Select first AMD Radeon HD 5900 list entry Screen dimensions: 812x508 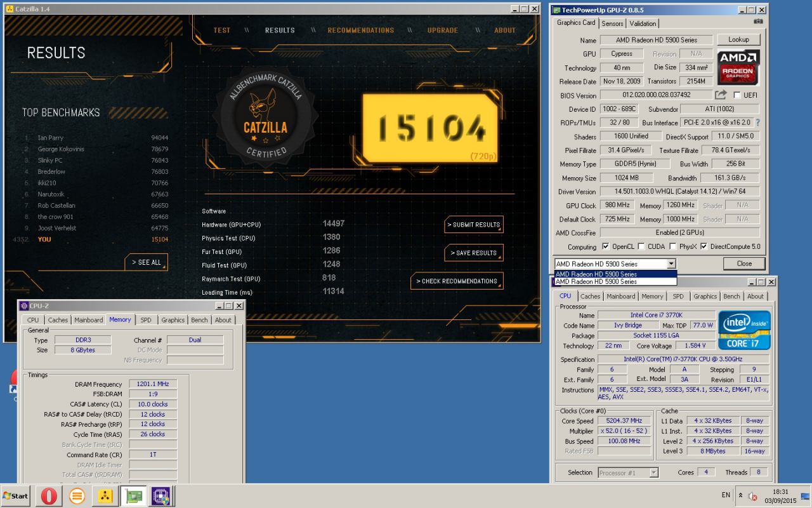click(615, 274)
